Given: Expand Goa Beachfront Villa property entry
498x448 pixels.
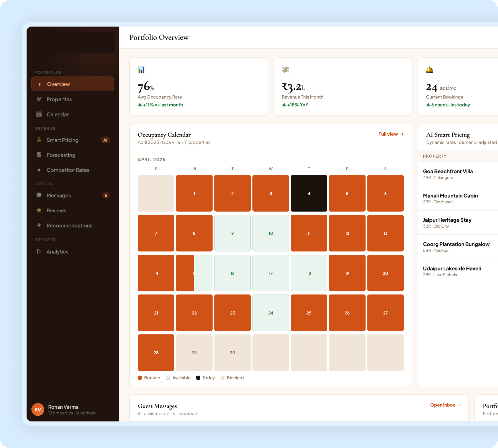Looking at the screenshot, I should pyautogui.click(x=447, y=174).
